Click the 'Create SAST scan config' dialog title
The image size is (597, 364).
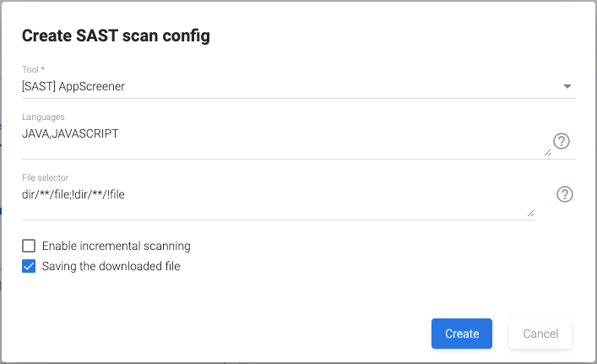116,35
